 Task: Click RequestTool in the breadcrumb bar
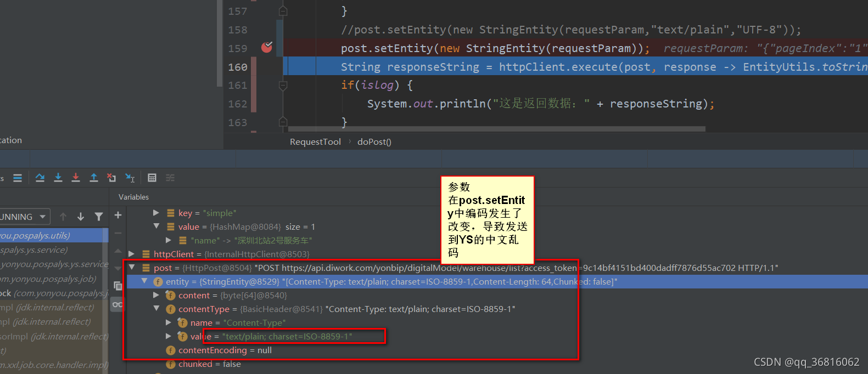315,141
